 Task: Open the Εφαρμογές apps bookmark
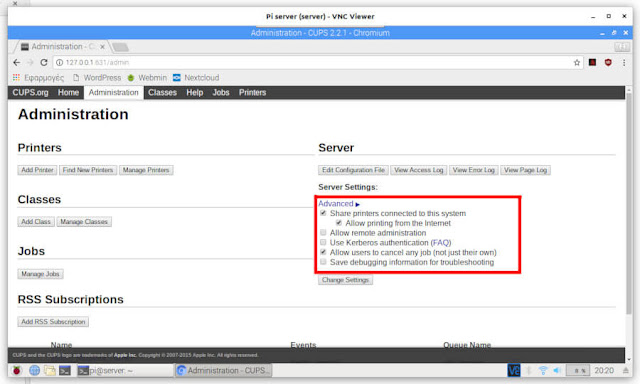[x=38, y=78]
